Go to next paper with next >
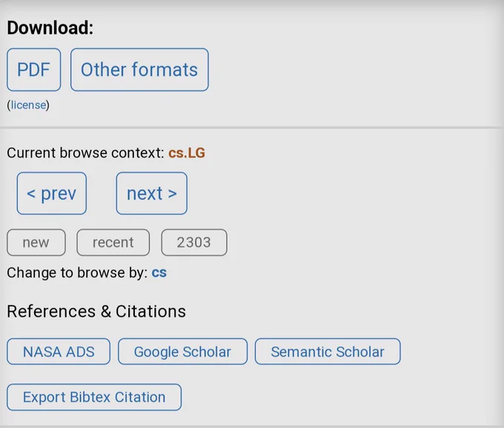Screen dimensions: 504x428 tap(151, 193)
